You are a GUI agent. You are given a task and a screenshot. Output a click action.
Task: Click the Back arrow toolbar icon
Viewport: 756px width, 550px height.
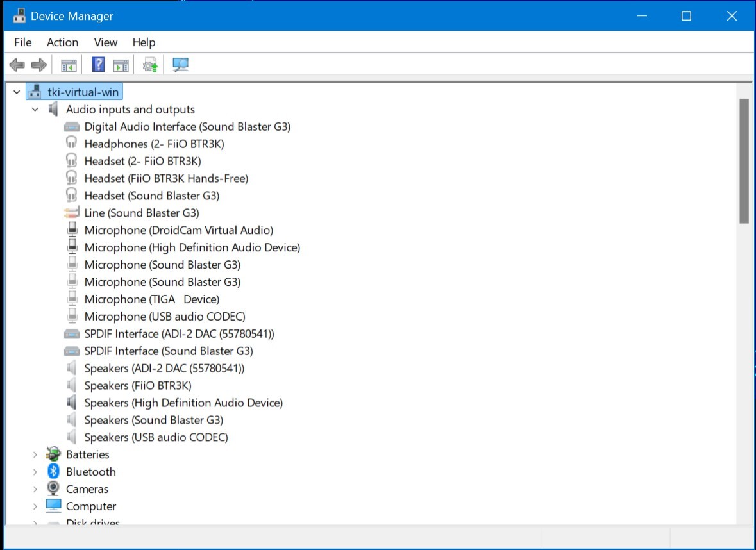pos(17,65)
